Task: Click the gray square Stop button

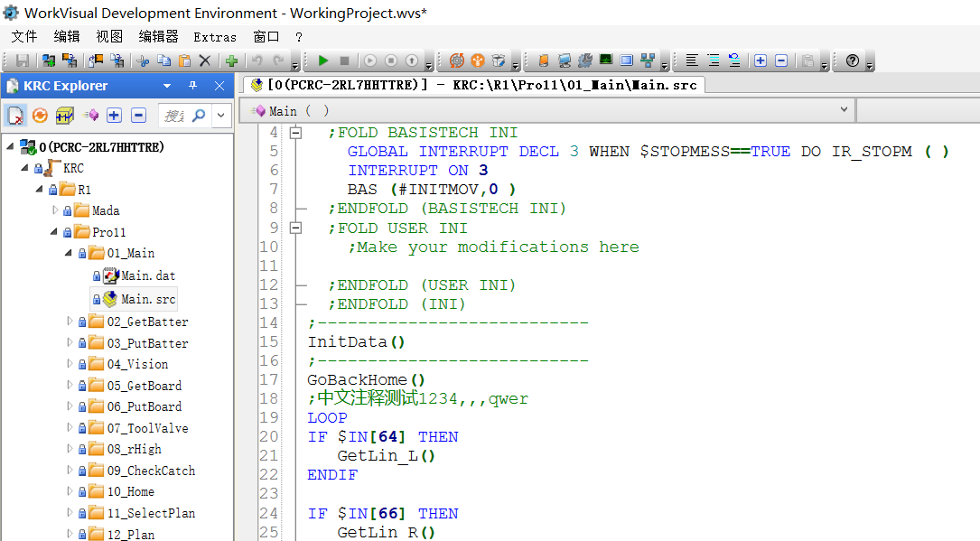Action: click(x=344, y=61)
